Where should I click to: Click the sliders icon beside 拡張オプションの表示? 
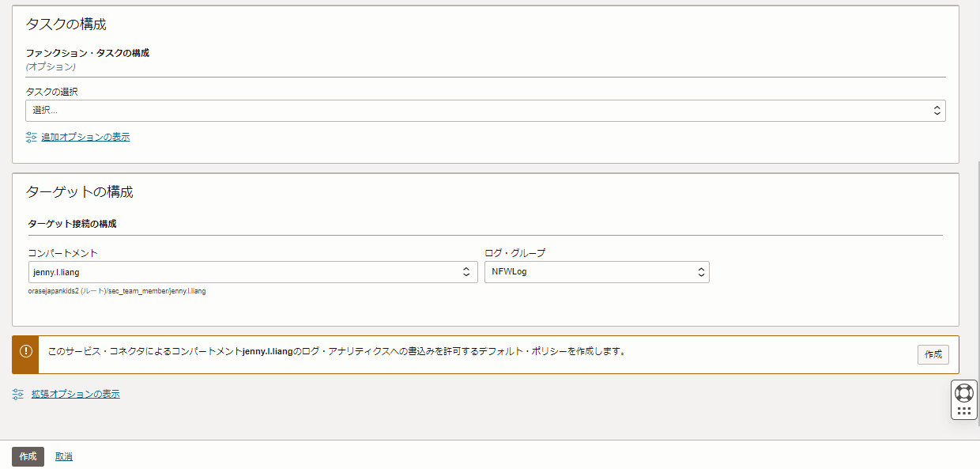pyautogui.click(x=17, y=393)
